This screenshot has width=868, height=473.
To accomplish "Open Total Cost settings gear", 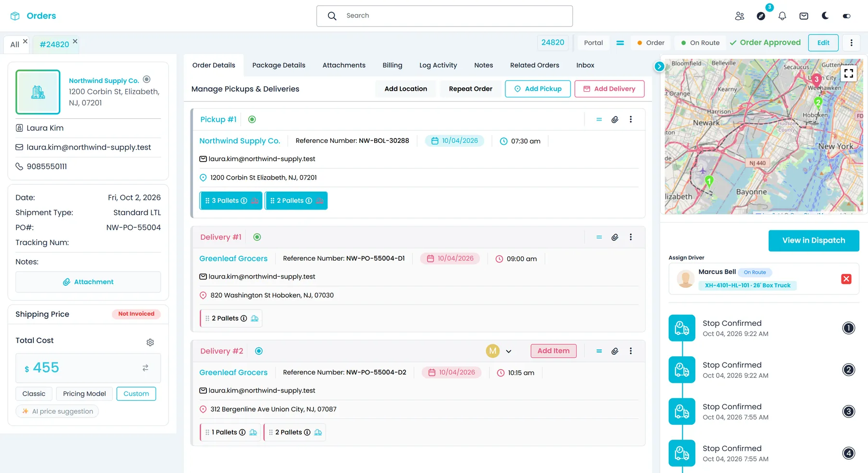I will coord(150,342).
